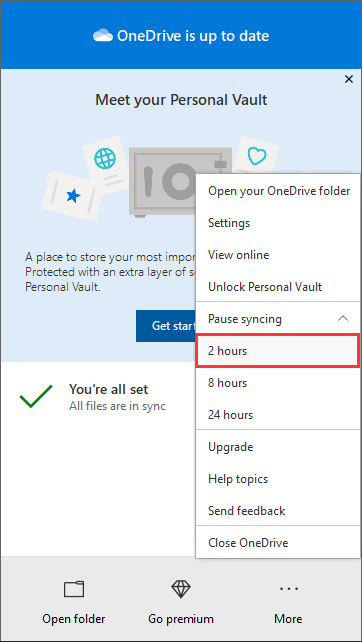
Task: Choose Send feedback
Action: [278, 511]
